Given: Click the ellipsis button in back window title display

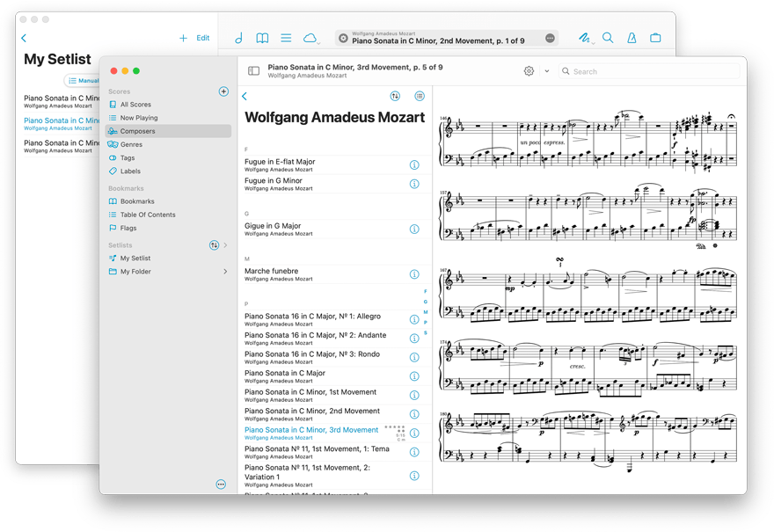Looking at the screenshot, I should 550,38.
